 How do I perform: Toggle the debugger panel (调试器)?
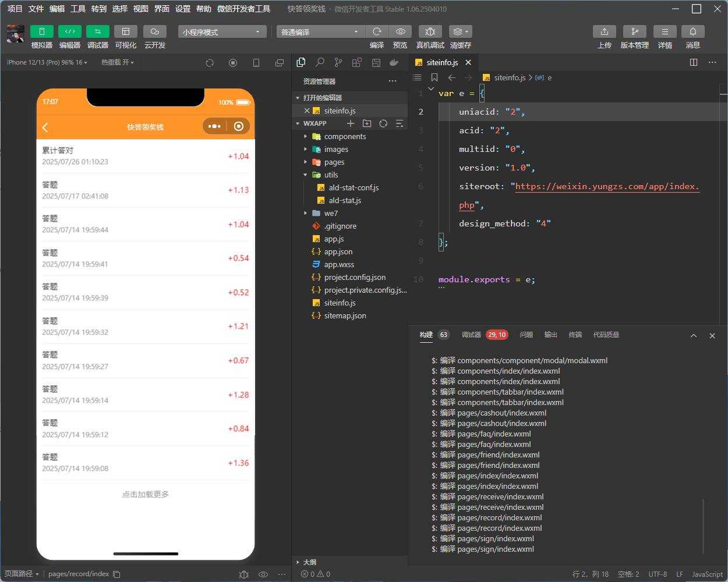pyautogui.click(x=98, y=31)
